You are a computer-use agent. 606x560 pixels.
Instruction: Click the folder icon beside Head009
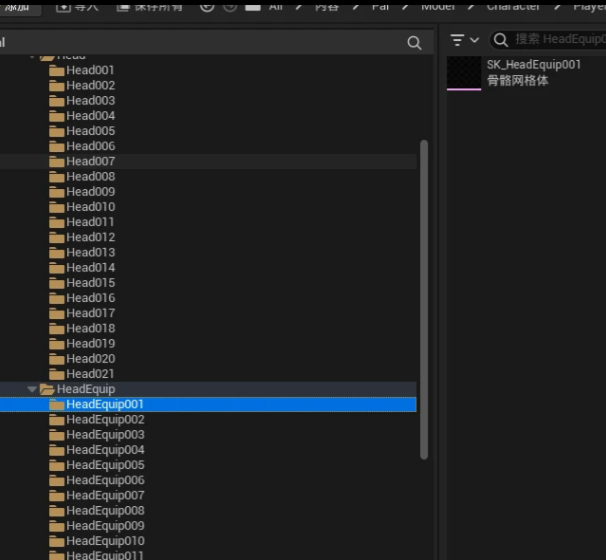click(57, 192)
